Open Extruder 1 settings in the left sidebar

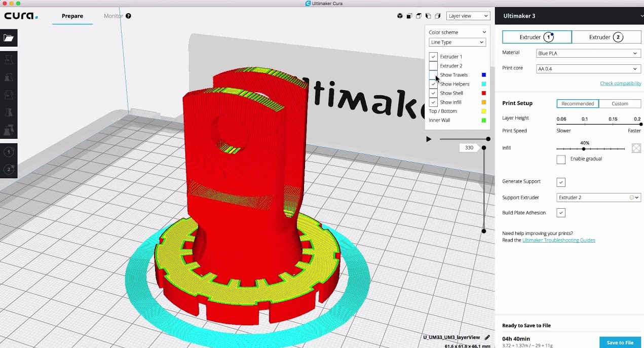coord(9,151)
